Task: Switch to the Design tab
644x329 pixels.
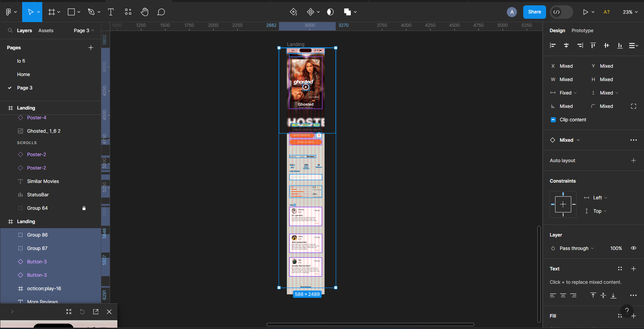Action: (x=557, y=30)
